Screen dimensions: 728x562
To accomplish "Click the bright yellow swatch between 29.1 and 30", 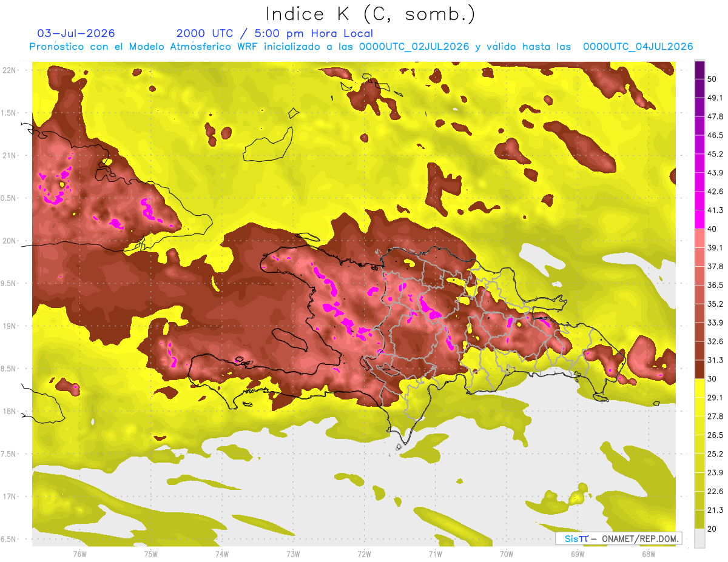I will [699, 389].
